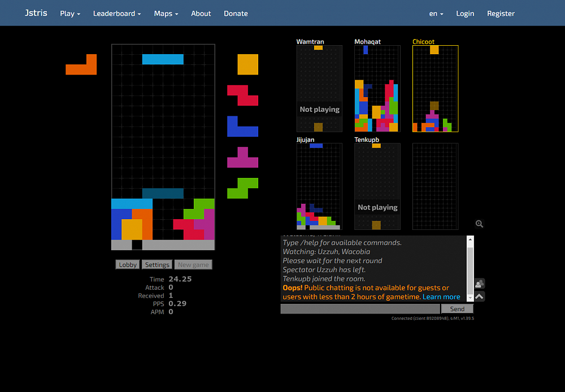Open the Settings button below the board

tap(157, 264)
